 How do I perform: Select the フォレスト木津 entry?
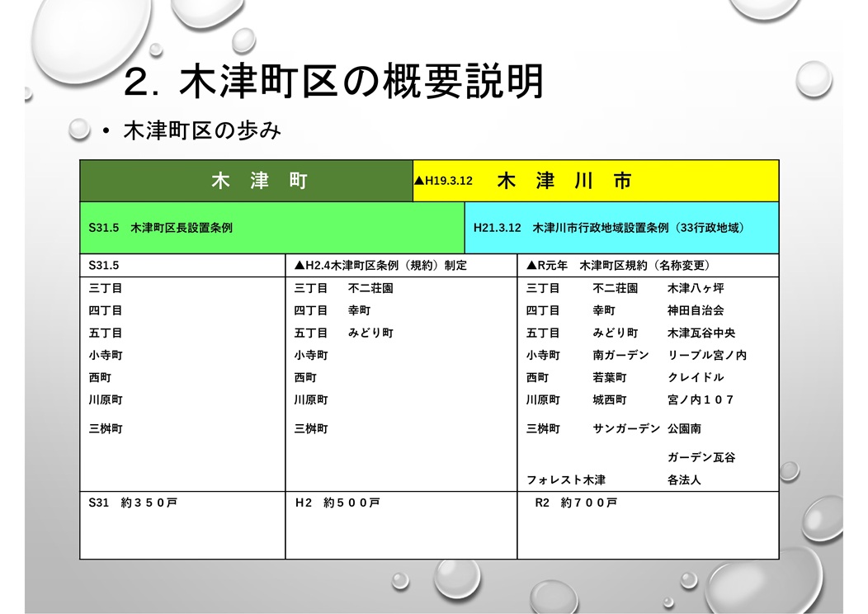(x=566, y=479)
